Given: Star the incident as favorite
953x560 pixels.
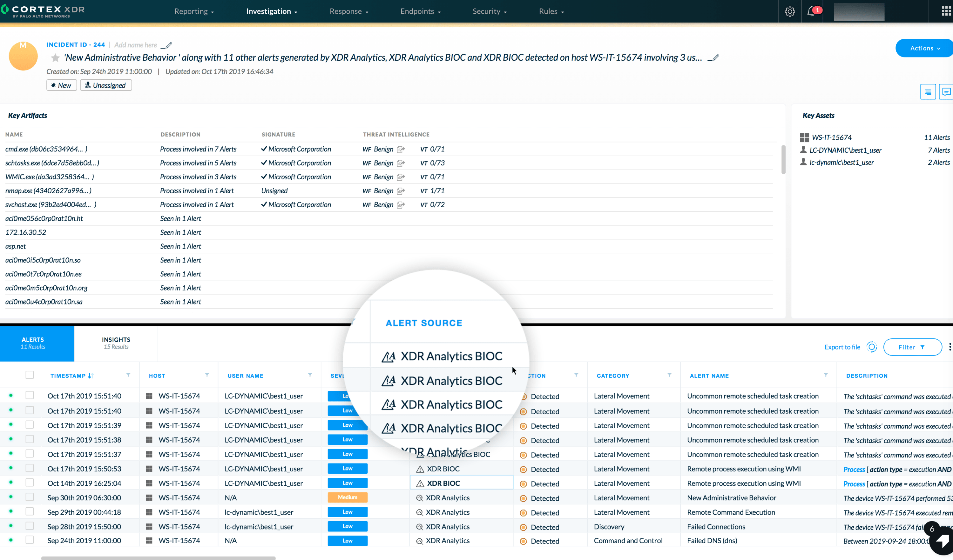Looking at the screenshot, I should [55, 57].
